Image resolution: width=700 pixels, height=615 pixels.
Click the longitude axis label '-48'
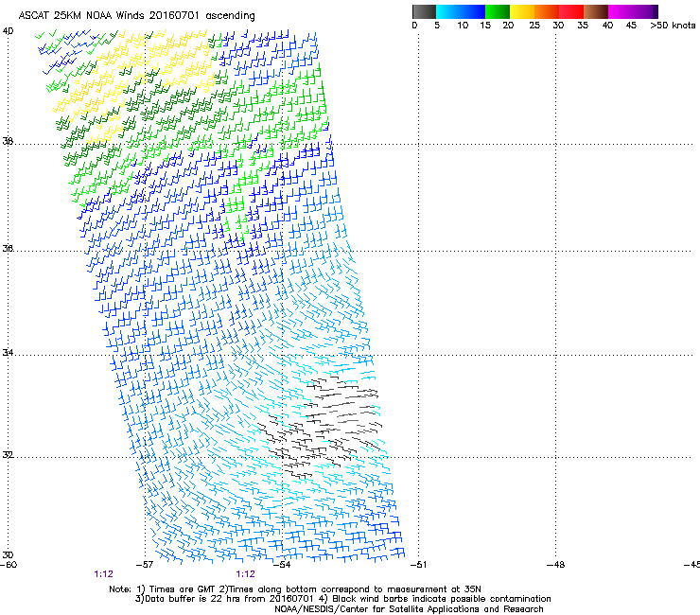pos(555,565)
